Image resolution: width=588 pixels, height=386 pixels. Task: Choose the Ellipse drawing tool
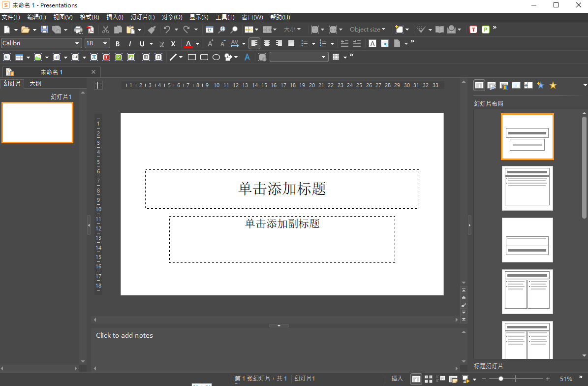[216, 57]
